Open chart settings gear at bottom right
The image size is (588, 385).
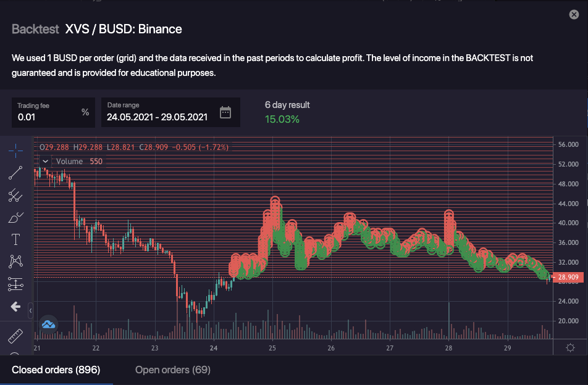coord(569,347)
